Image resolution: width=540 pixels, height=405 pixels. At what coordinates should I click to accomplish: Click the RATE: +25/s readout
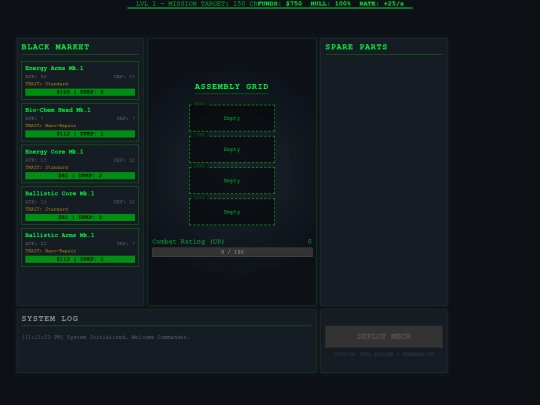tap(382, 3)
